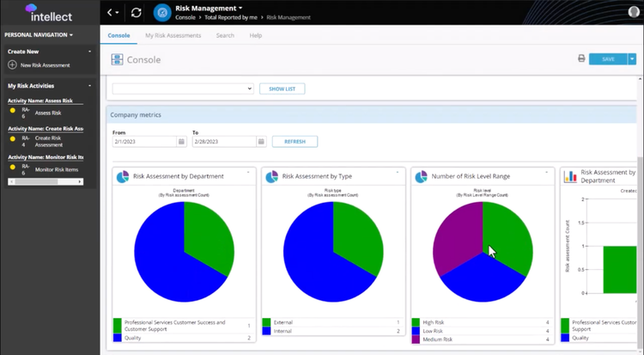The image size is (644, 355).
Task: Open the Save button dropdown arrow
Action: coord(632,58)
